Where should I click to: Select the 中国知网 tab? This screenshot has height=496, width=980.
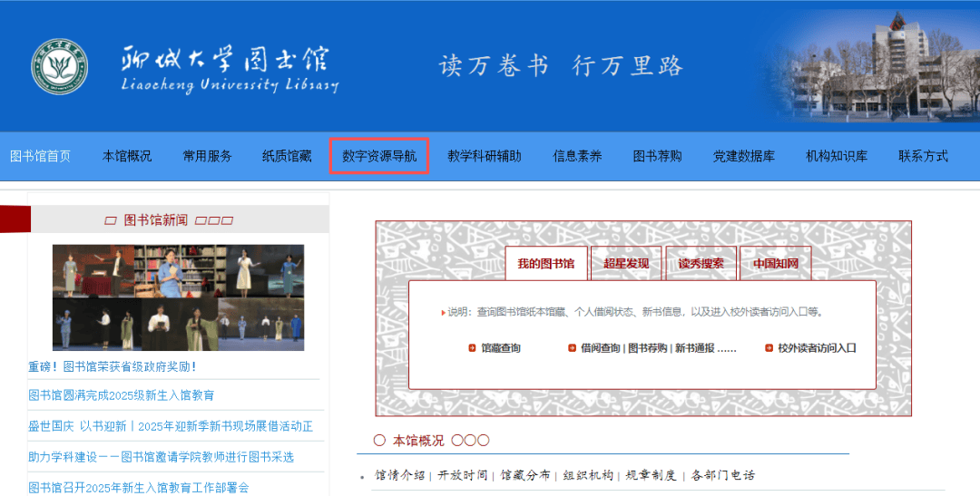click(x=775, y=264)
